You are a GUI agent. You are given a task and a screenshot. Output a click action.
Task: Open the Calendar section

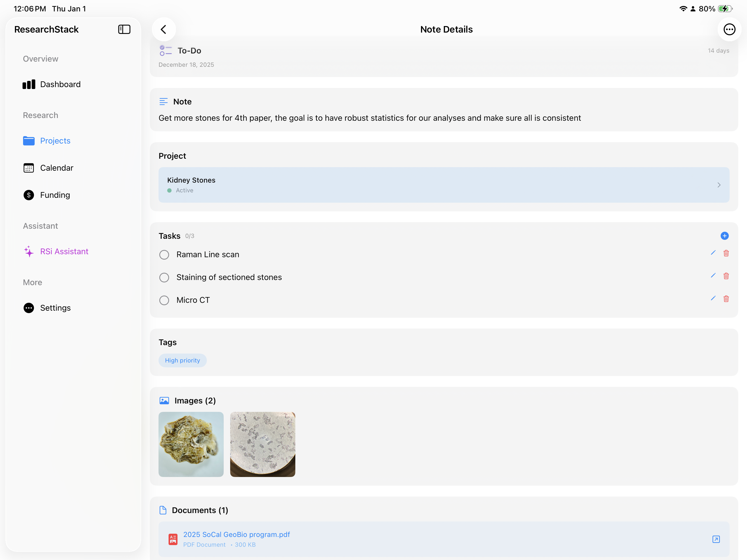click(x=56, y=168)
